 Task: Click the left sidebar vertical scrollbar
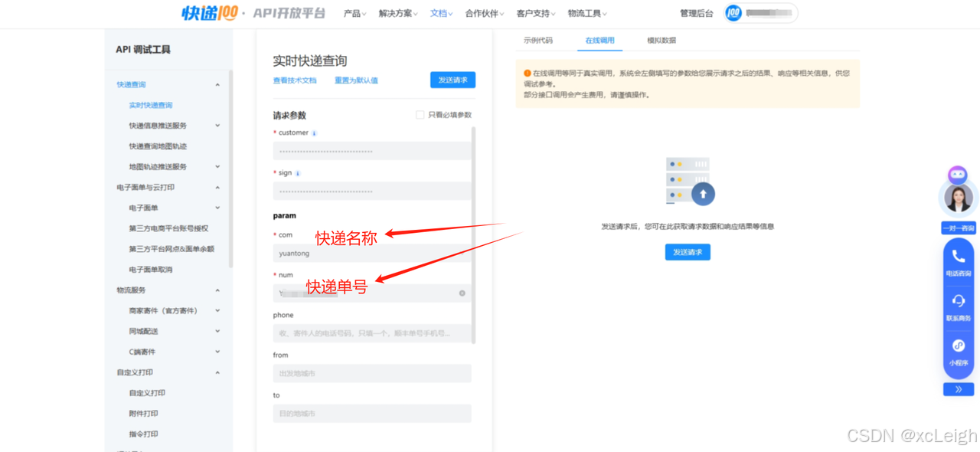pyautogui.click(x=230, y=169)
